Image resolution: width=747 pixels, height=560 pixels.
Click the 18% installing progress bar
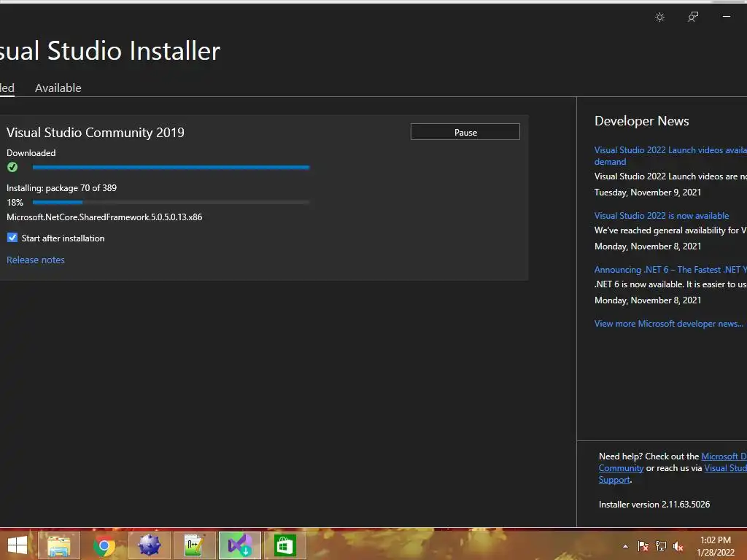tap(171, 203)
